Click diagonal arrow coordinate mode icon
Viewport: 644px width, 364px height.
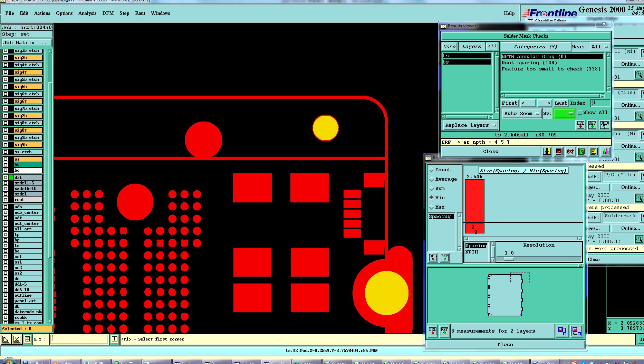(x=6, y=339)
